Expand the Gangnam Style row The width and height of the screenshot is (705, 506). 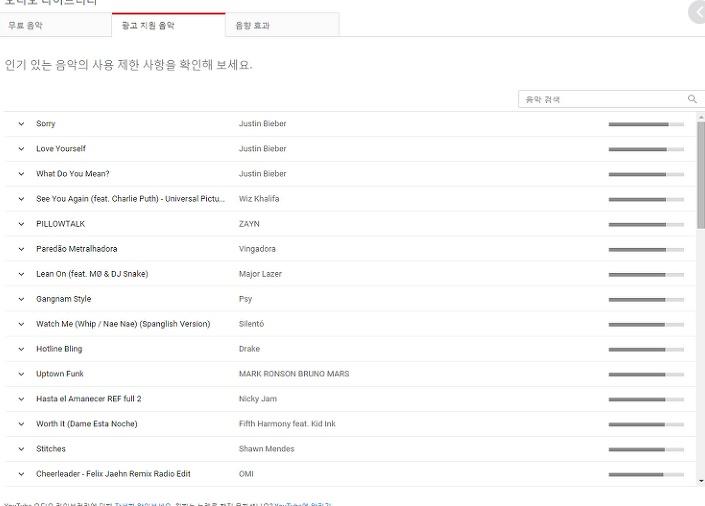point(21,299)
